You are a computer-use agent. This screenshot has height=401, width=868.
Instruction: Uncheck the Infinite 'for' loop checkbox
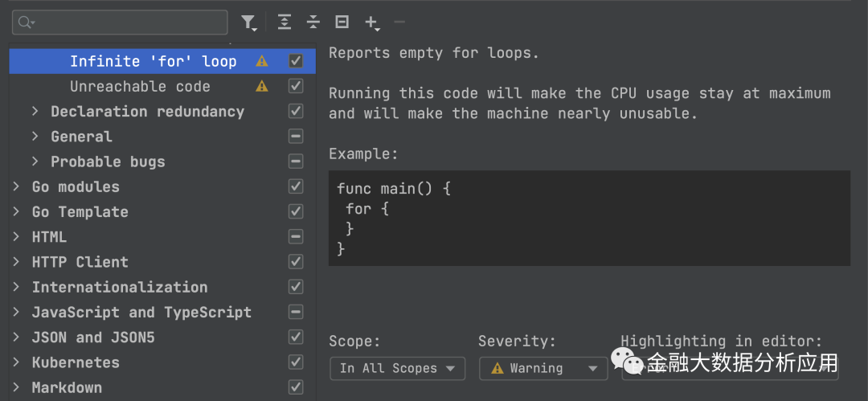pyautogui.click(x=296, y=61)
